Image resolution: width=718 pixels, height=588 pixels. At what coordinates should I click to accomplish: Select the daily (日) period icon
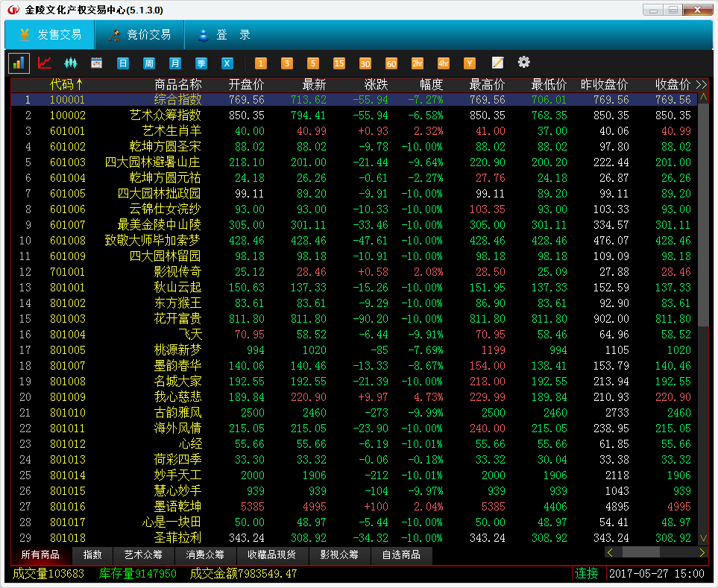(123, 63)
